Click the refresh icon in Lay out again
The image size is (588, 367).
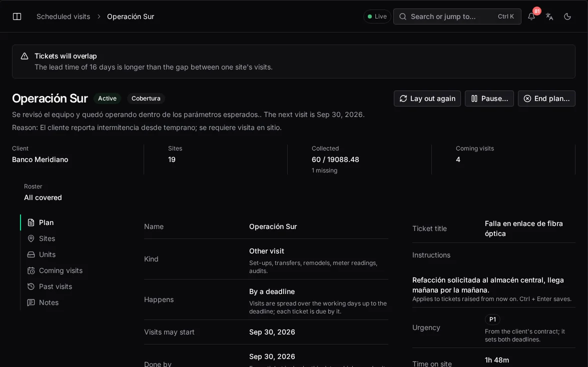click(x=403, y=98)
